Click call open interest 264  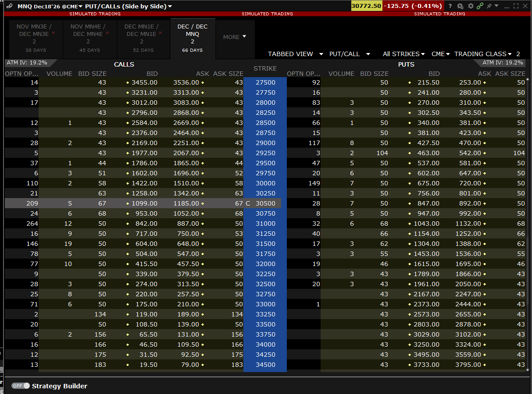(32, 224)
